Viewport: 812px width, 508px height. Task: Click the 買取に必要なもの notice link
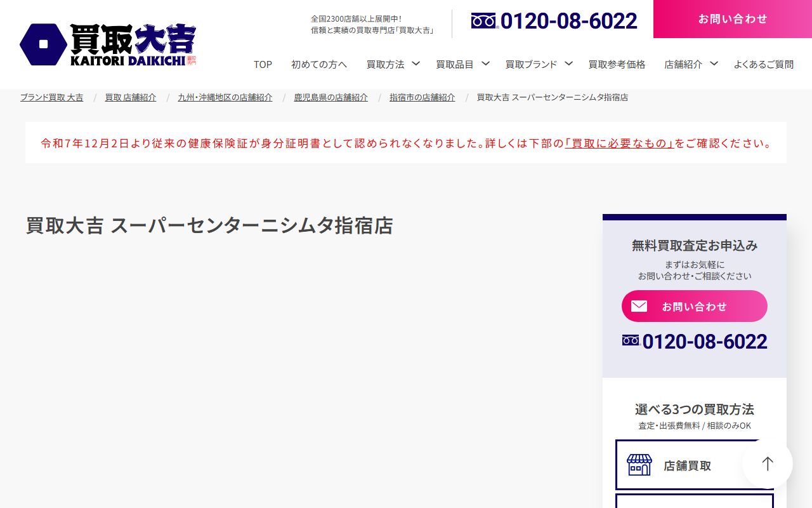pos(619,143)
